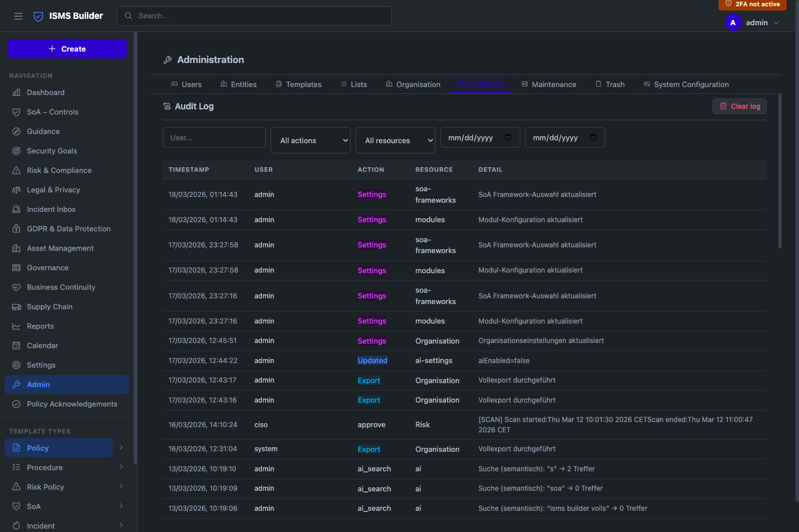Click the SoA – Controls shield icon
The width and height of the screenshot is (799, 532).
coord(17,112)
